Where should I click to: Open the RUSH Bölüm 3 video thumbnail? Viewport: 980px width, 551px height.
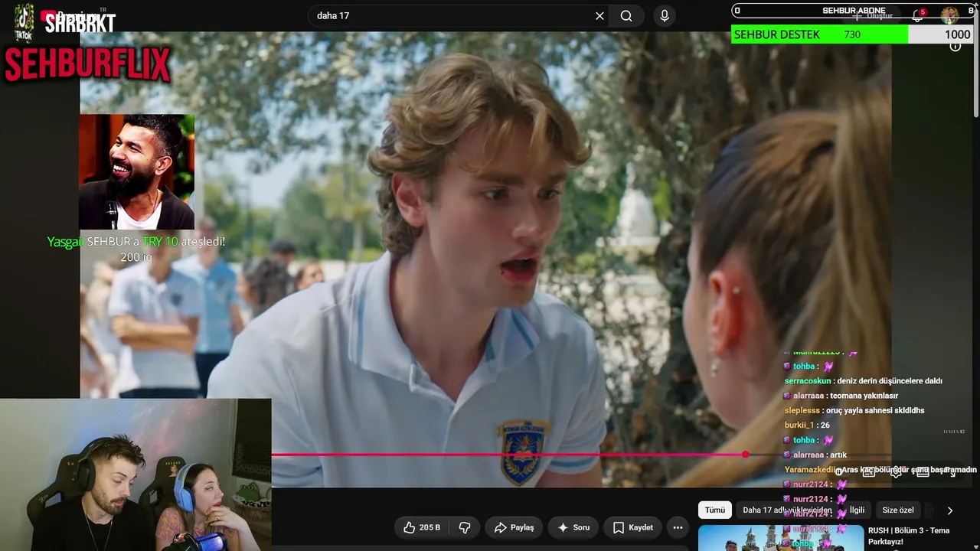[x=781, y=537]
